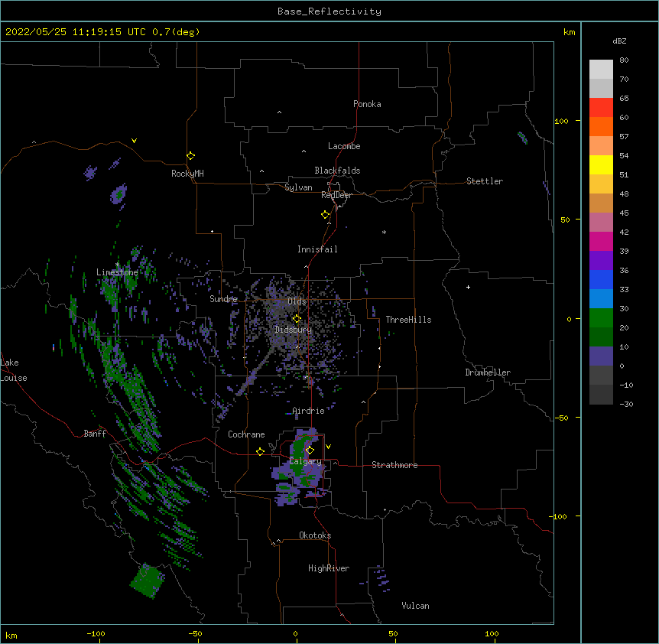This screenshot has height=644, width=659.
Task: Click the Sundre town label
Action: click(x=223, y=299)
